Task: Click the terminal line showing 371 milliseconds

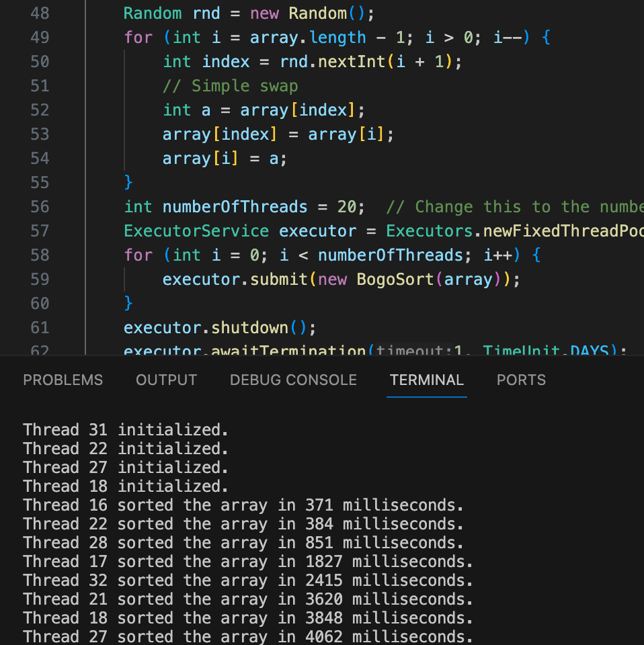Action: 243,505
